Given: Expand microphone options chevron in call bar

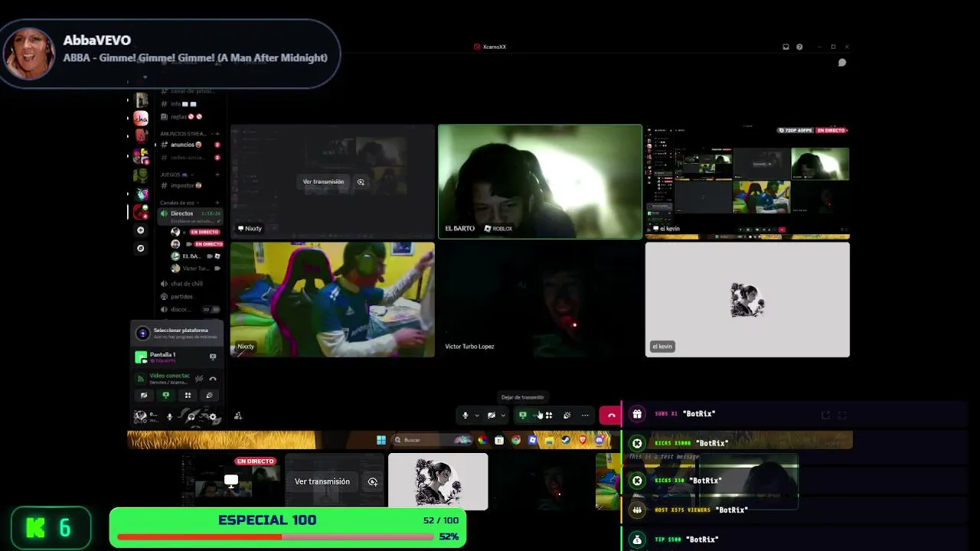Looking at the screenshot, I should 476,416.
